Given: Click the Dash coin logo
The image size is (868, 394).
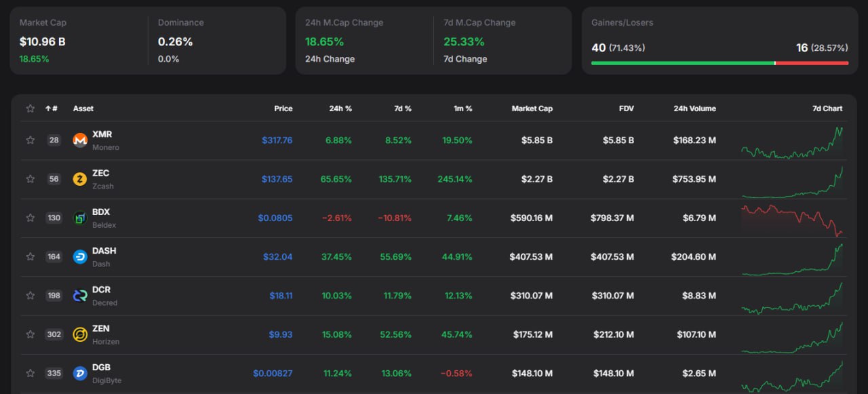Looking at the screenshot, I should coord(80,256).
